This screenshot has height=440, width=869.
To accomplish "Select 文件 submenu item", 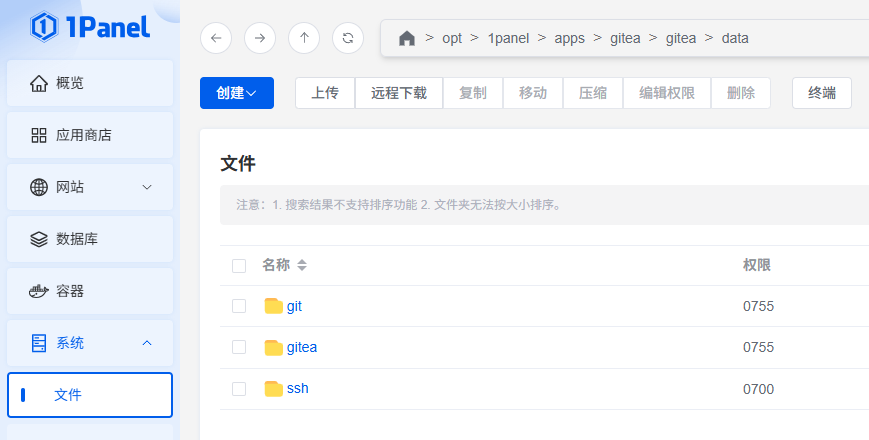I will (90, 395).
